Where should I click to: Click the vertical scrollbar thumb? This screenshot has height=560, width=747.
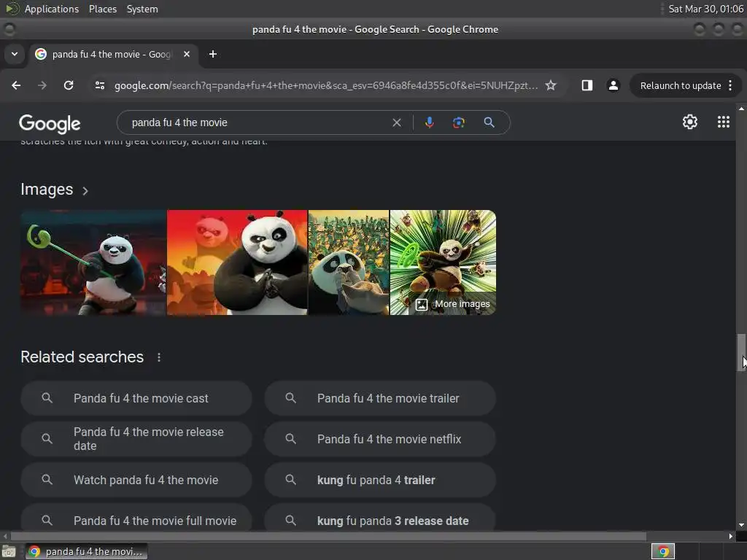pos(741,352)
